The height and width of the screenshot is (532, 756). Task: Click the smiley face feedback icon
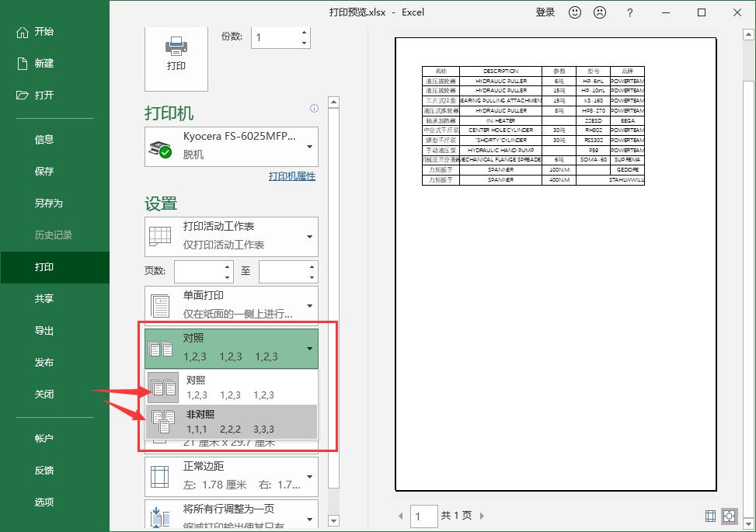575,12
